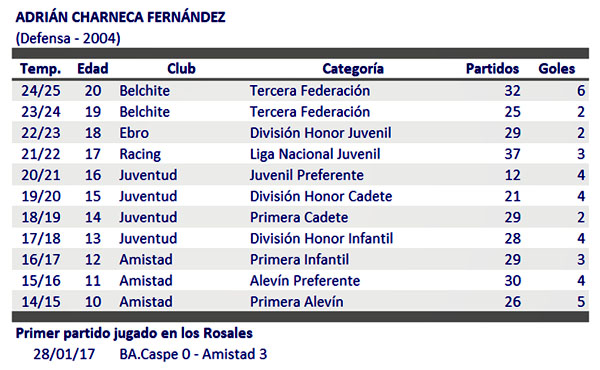The height and width of the screenshot is (370, 600).
Task: Click the Club column header
Action: tap(181, 69)
